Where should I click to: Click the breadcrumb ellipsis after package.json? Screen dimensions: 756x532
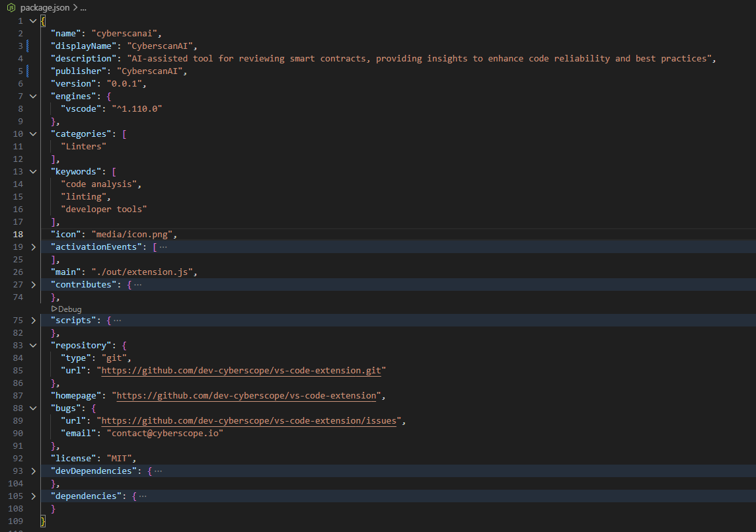pos(83,8)
